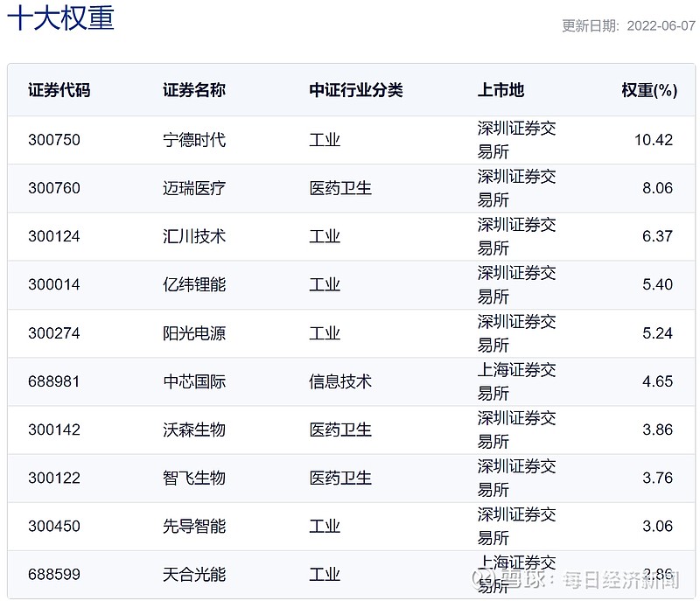Click 上海证券交易所 in the 中芯国际 row
This screenshot has width=700, height=601.
tap(516, 381)
